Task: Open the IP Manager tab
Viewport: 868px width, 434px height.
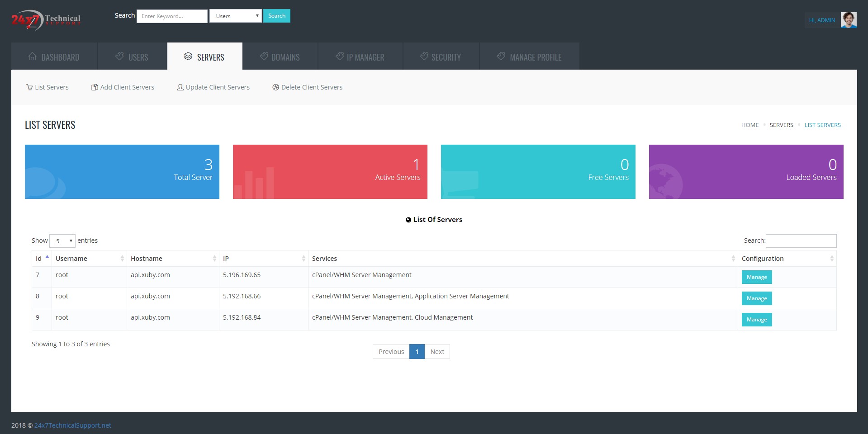Action: [360, 57]
